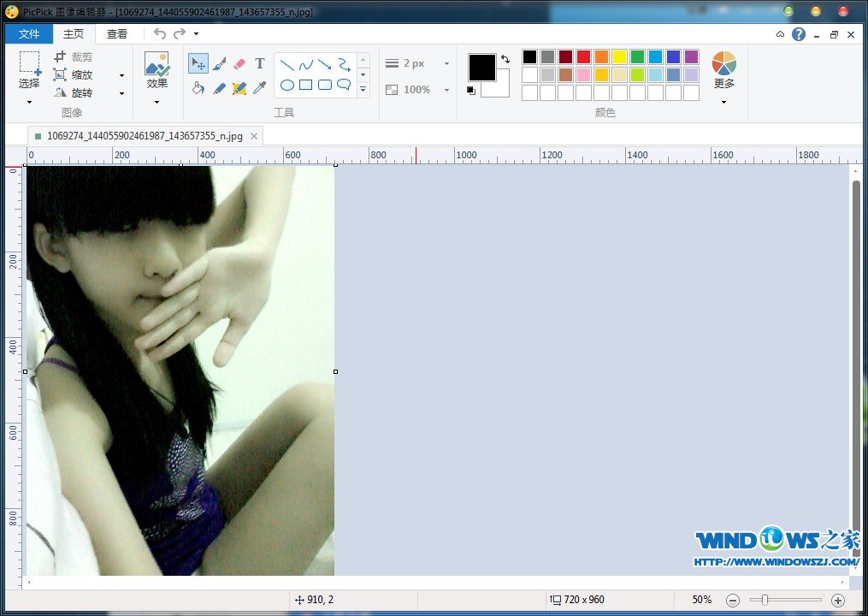Open the 效果 (Effects) dropdown

[x=156, y=102]
